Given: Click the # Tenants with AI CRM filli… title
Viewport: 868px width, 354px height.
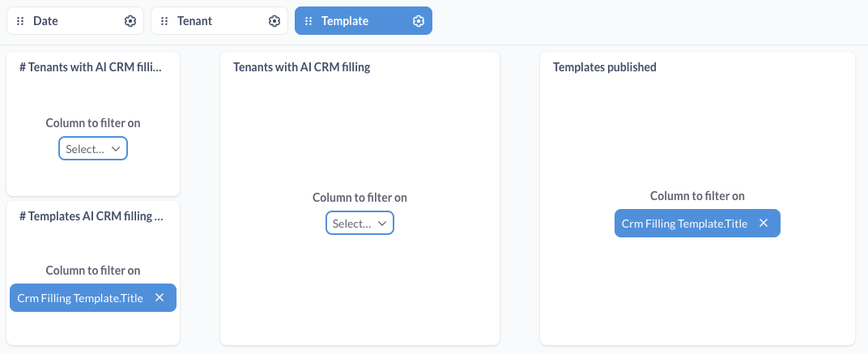Looking at the screenshot, I should click(91, 67).
